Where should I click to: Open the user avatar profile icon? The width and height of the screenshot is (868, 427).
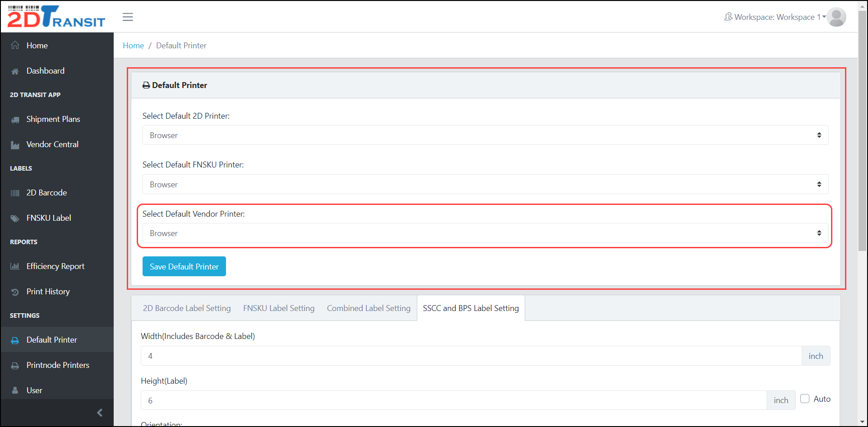[836, 17]
